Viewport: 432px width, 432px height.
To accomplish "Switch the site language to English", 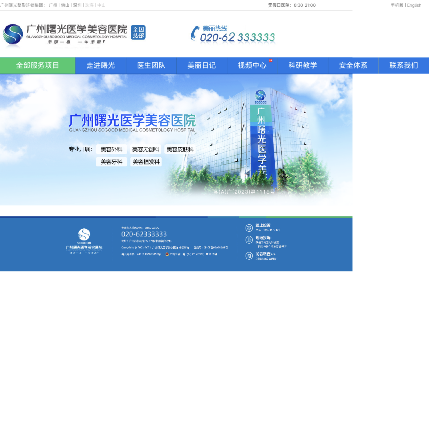I will point(414,5).
